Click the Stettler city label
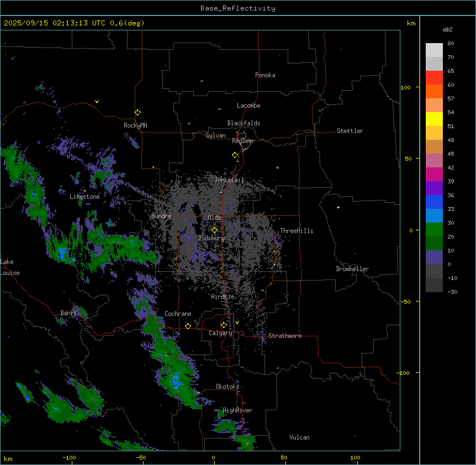Image resolution: width=476 pixels, height=465 pixels. (350, 131)
